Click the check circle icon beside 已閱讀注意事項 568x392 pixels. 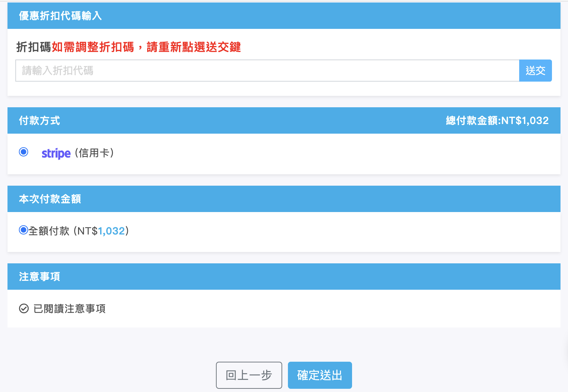(24, 309)
